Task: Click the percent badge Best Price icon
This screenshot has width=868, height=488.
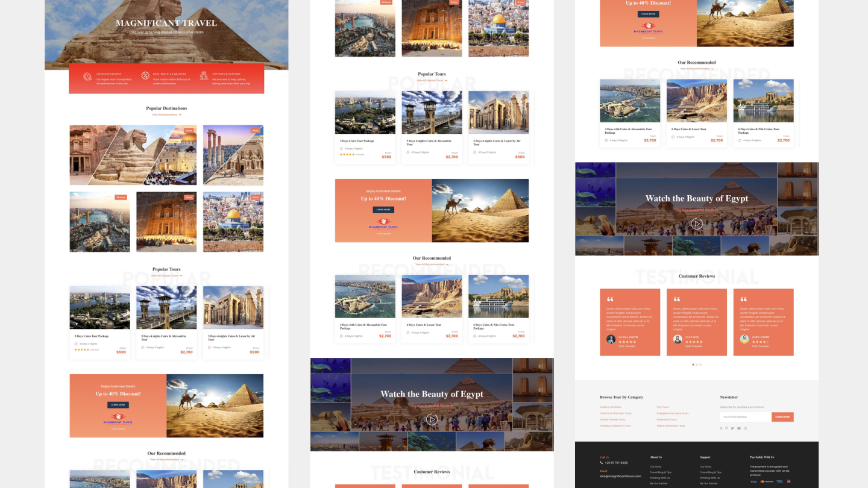Action: 145,75
